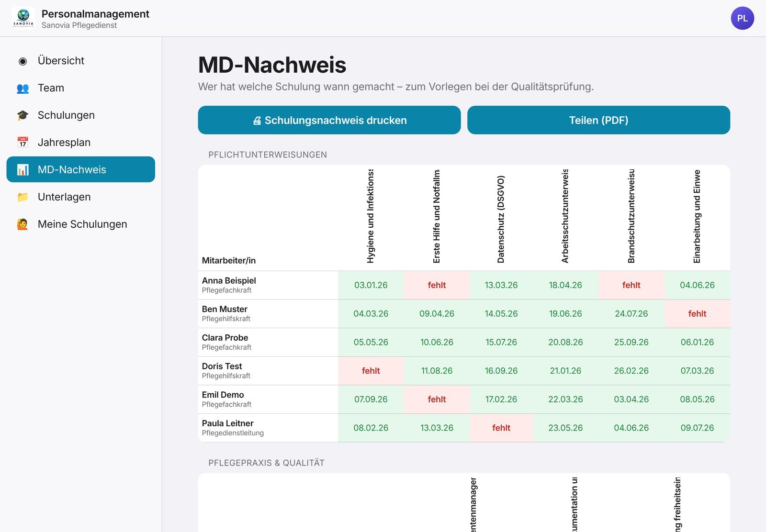Click the Datenschutz (DSGVO) column header
Screen dimensions: 766x532
click(501, 219)
